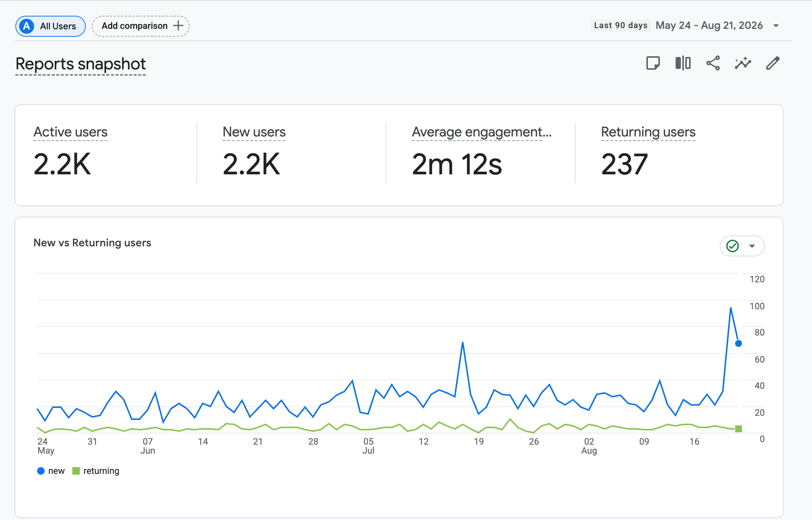Click the green data quality checkmark
The height and width of the screenshot is (520, 812).
click(733, 246)
